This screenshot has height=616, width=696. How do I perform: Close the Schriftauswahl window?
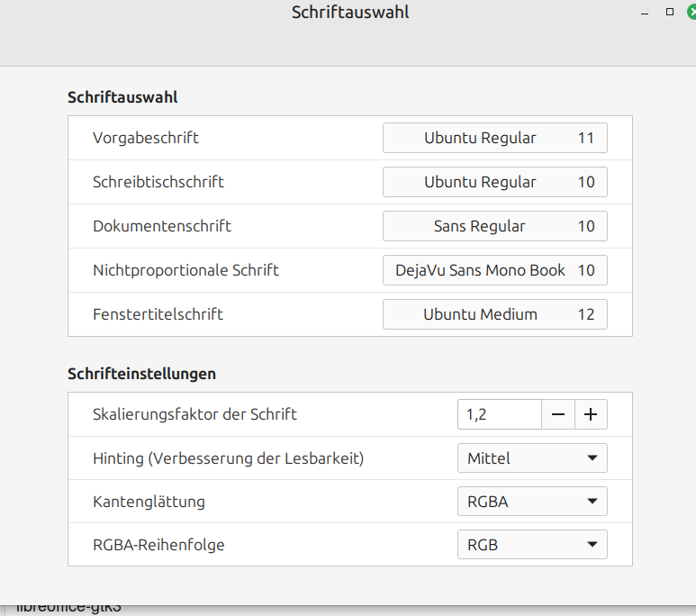pos(691,13)
